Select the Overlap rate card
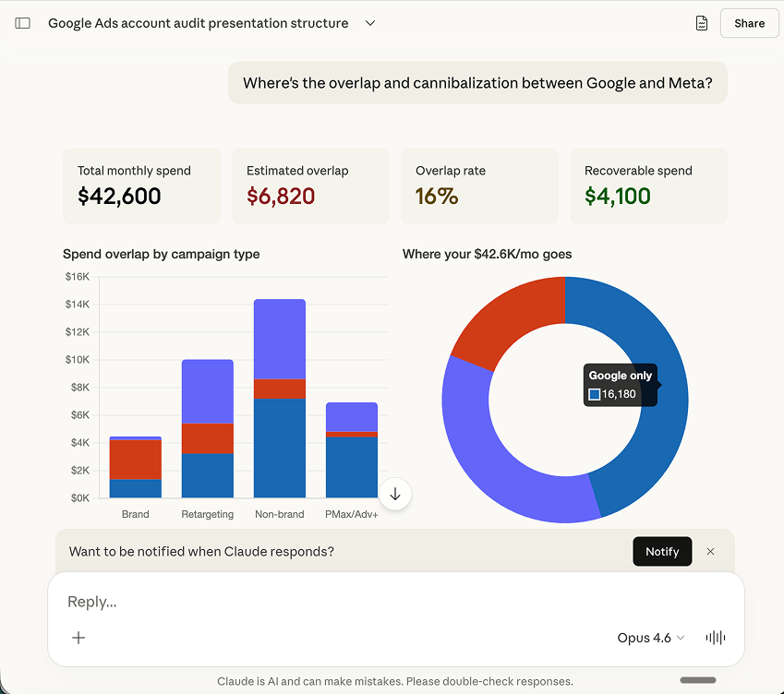The height and width of the screenshot is (694, 784). 479,185
